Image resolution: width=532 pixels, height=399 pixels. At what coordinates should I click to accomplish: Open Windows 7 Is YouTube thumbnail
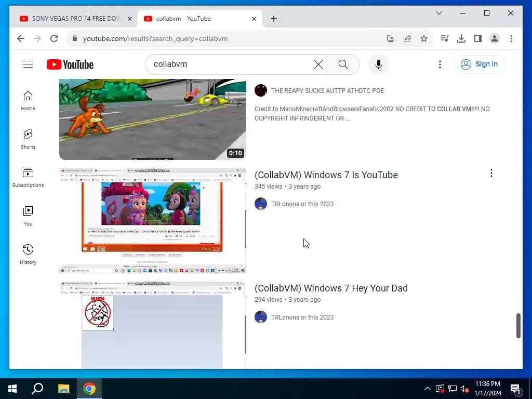pos(153,220)
